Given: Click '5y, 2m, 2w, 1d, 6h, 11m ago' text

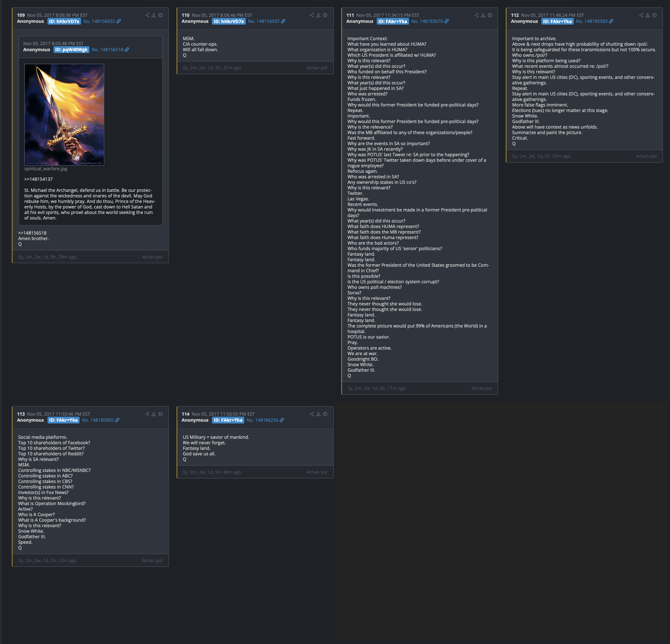Looking at the screenshot, I should click(376, 388).
